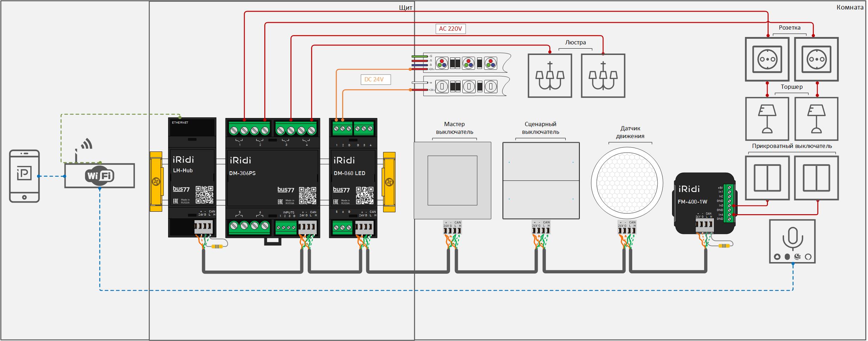Click the left bedside double switch
The height and width of the screenshot is (341, 868).
[x=767, y=178]
